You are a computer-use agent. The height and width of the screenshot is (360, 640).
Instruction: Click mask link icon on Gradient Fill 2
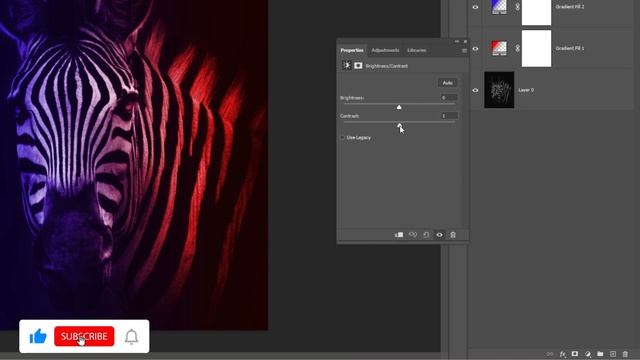pos(517,7)
